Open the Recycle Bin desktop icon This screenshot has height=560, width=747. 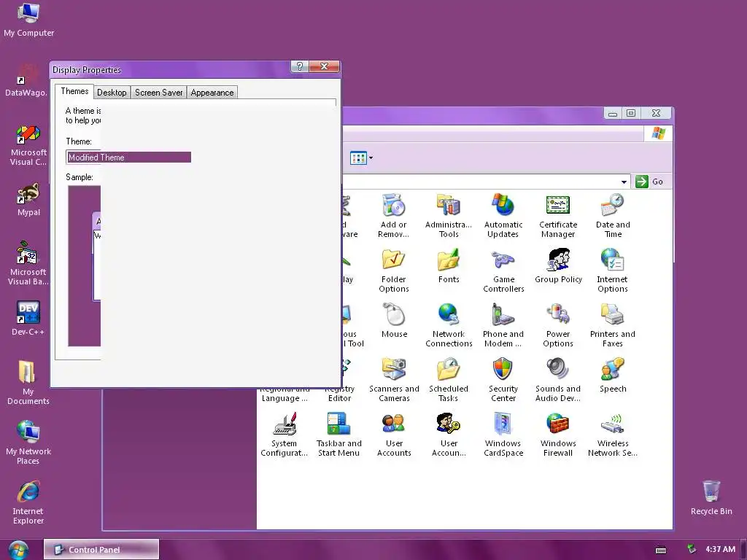click(x=711, y=497)
